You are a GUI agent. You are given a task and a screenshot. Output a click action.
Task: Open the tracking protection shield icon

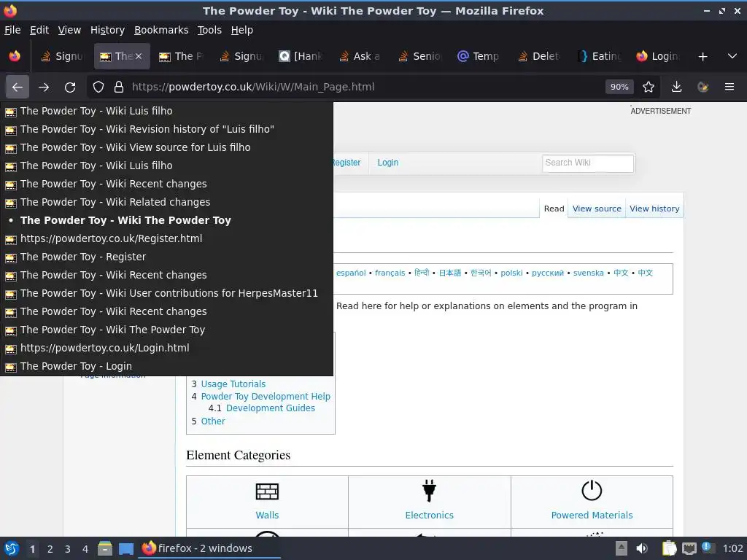pyautogui.click(x=98, y=87)
